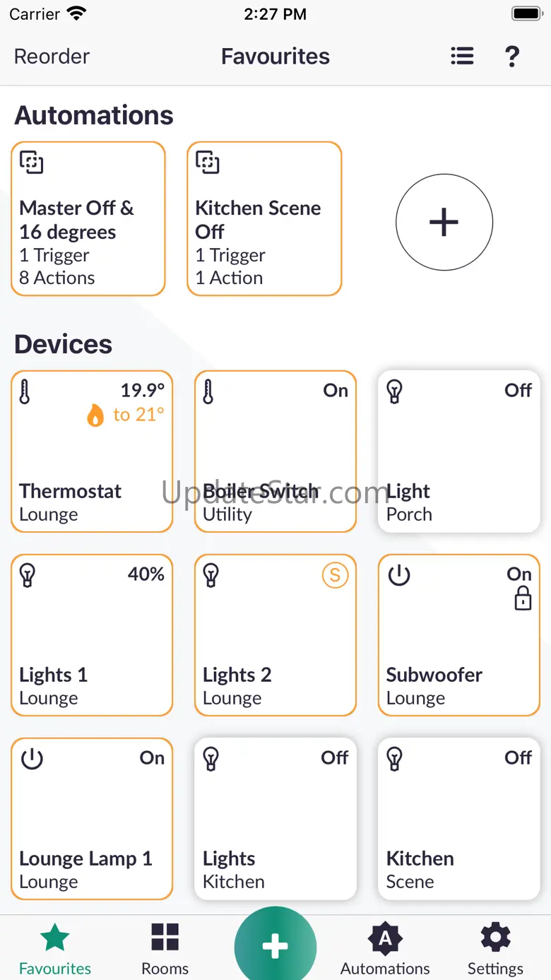The width and height of the screenshot is (551, 980).
Task: Turn on the Kitchen Lights tile
Action: [275, 819]
